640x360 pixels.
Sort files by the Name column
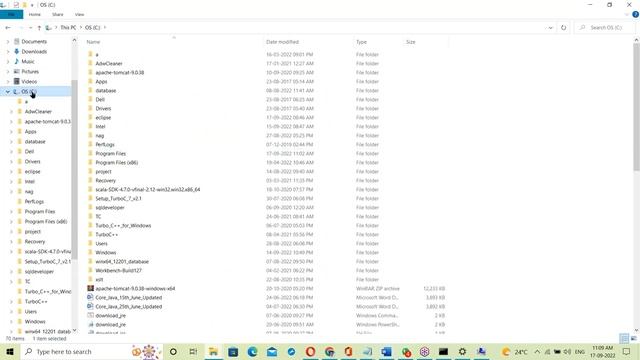93,42
